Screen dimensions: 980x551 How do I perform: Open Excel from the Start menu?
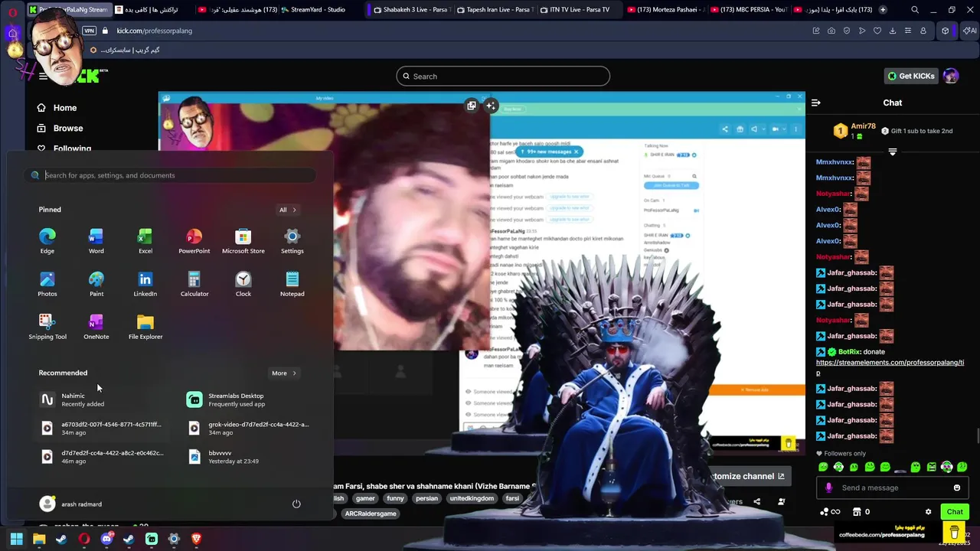tap(145, 240)
